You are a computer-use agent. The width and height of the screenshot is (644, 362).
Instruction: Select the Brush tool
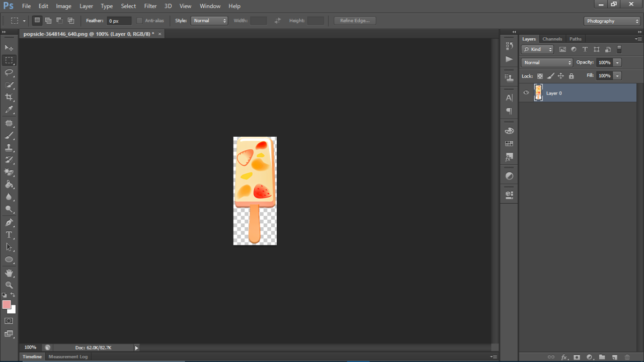point(9,136)
